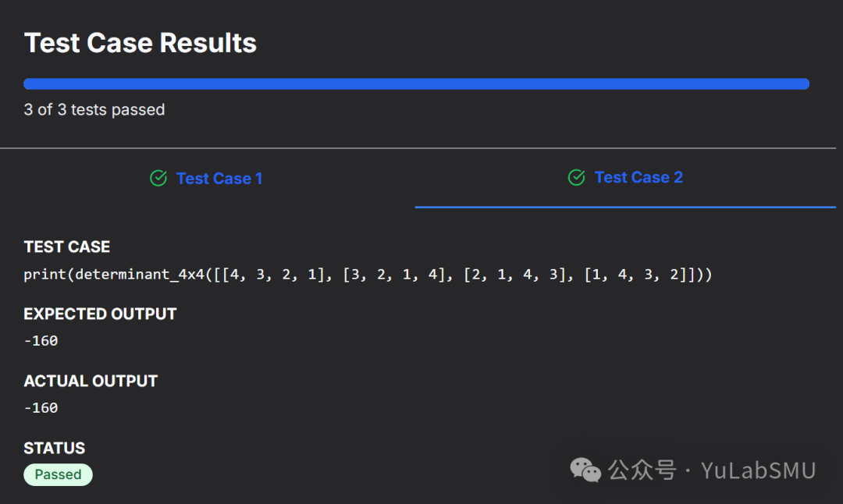Click the green checkmark icon beside Test Case 2

(577, 178)
